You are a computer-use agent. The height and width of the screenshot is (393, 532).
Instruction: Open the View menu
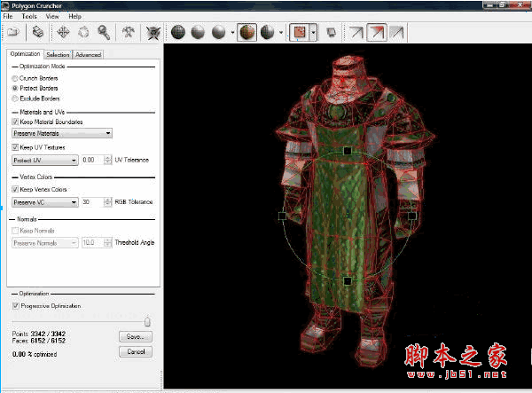52,16
